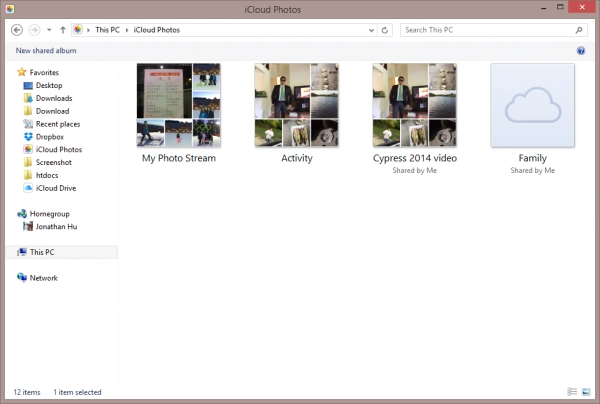This screenshot has height=404, width=600.
Task: Click the Cypress 2014 video label
Action: click(415, 158)
